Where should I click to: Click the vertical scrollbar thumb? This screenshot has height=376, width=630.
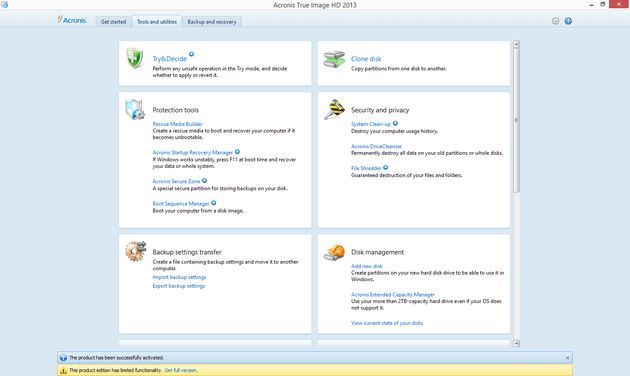(x=516, y=121)
